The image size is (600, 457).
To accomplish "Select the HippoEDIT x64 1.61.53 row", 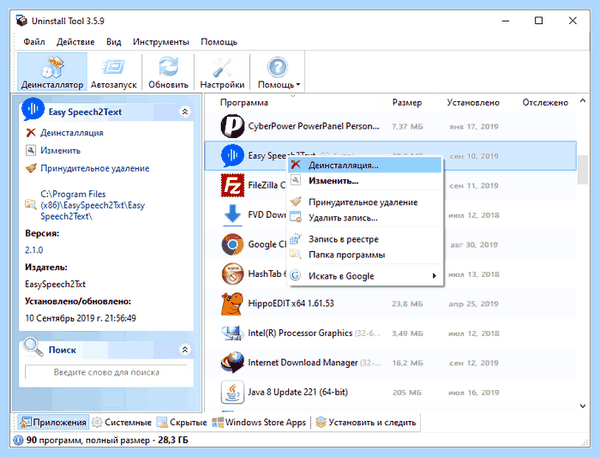I will pyautogui.click(x=390, y=304).
